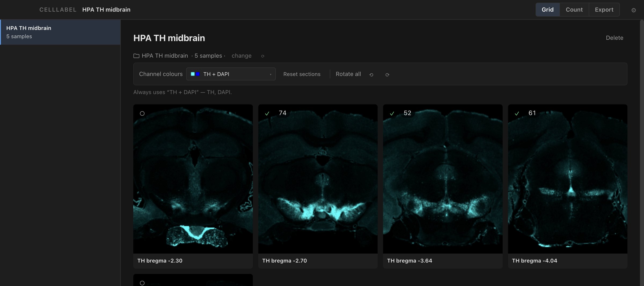Click the Rotate all label
The width and height of the screenshot is (644, 286).
348,74
